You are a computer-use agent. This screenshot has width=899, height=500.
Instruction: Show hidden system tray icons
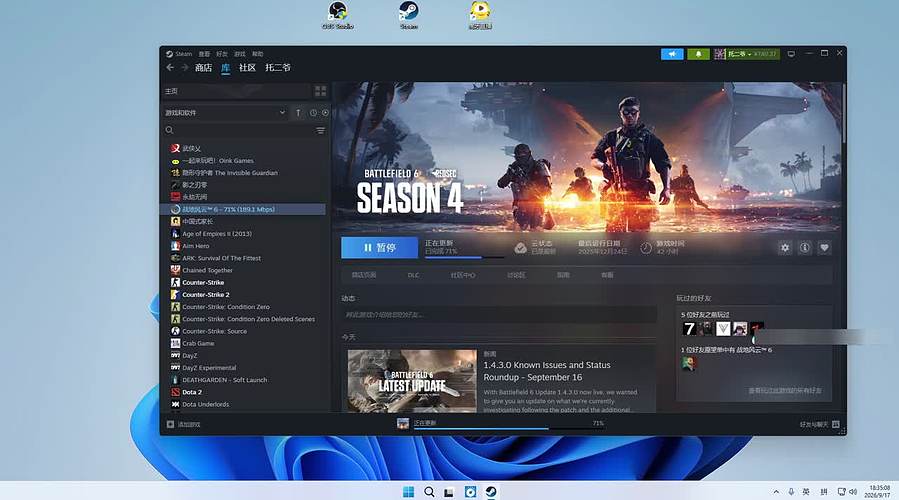pos(776,492)
